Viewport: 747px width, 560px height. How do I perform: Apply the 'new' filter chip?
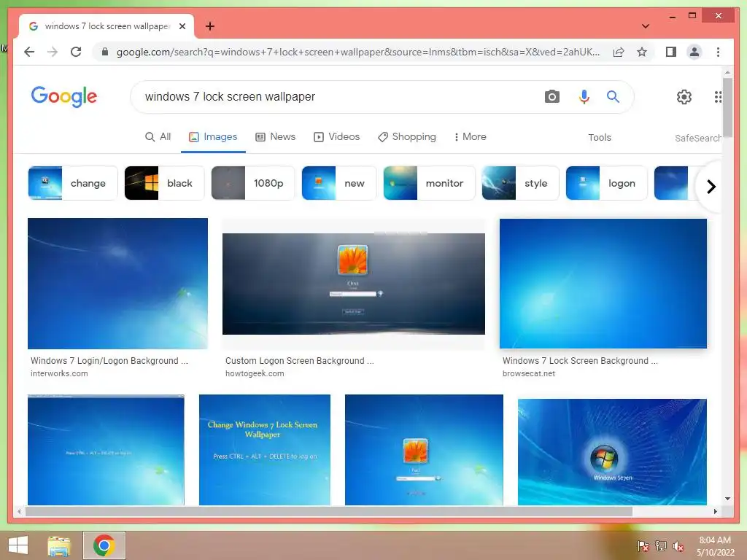click(x=339, y=183)
